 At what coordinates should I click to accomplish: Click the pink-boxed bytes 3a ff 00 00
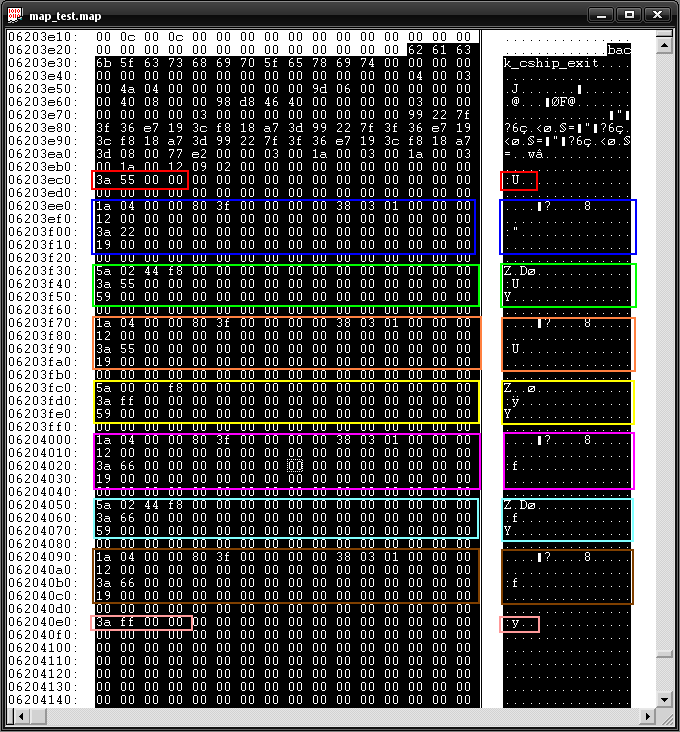(x=141, y=623)
